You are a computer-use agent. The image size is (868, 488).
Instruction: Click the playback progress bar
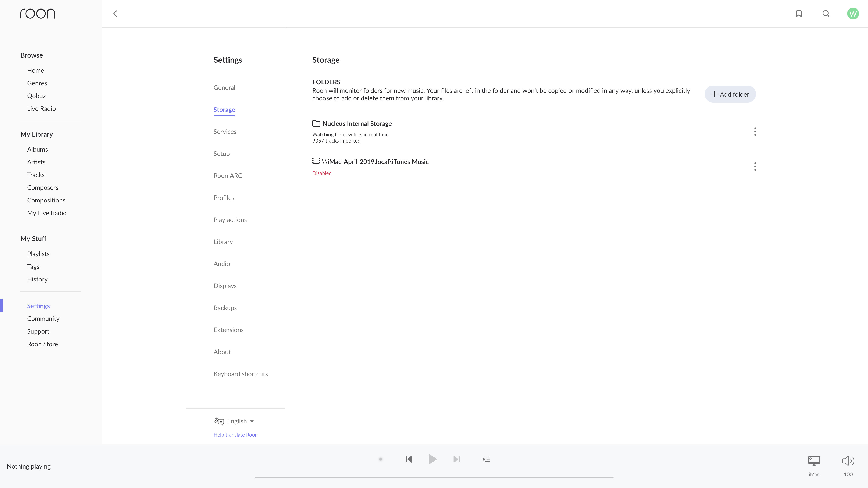tap(434, 478)
